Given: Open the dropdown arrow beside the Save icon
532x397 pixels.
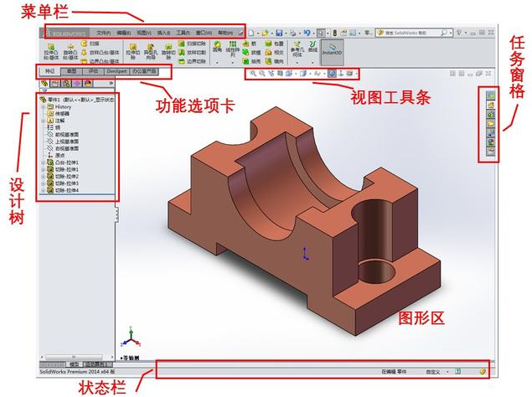Looking at the screenshot, I should (285, 34).
